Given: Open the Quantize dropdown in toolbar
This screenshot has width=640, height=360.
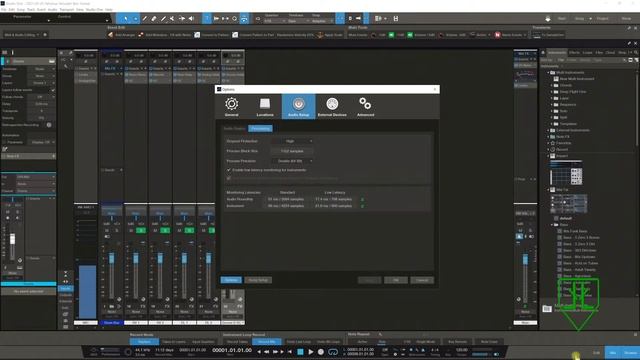Looking at the screenshot, I should [x=274, y=21].
